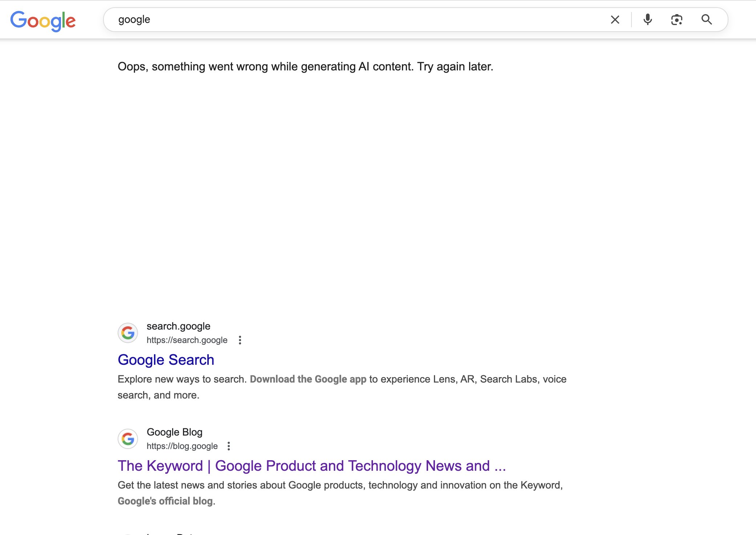Start voice search with microphone icon
This screenshot has width=756, height=535.
tap(647, 20)
